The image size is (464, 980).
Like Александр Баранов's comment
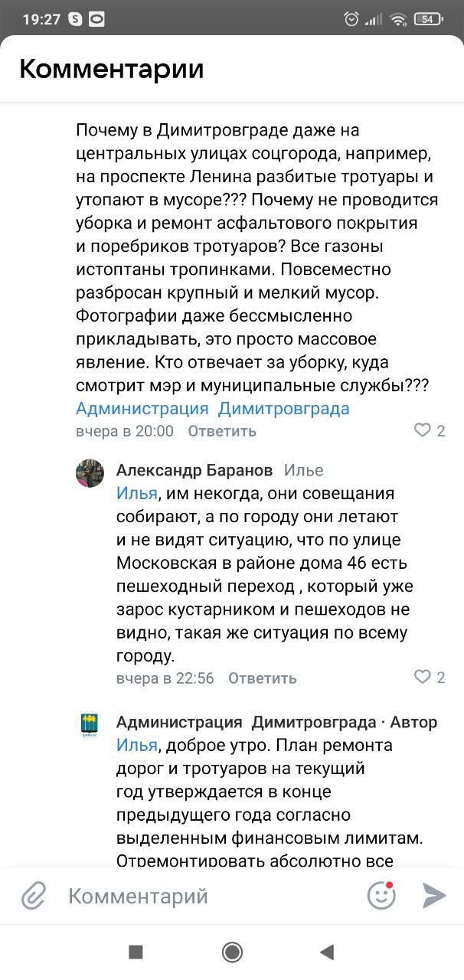(x=423, y=677)
